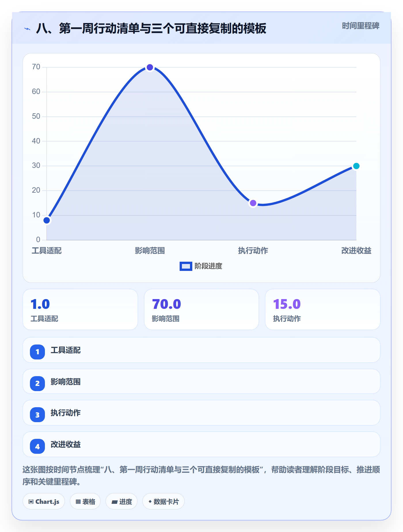Screen dimensions: 403x532
Task: Click step badge number 1
Action: click(37, 352)
